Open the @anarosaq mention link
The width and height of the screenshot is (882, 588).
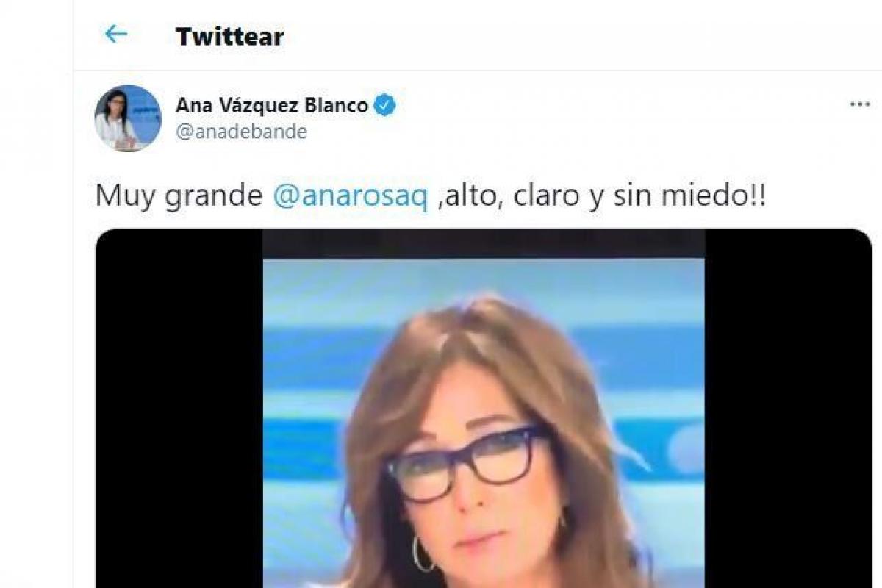[x=349, y=198]
